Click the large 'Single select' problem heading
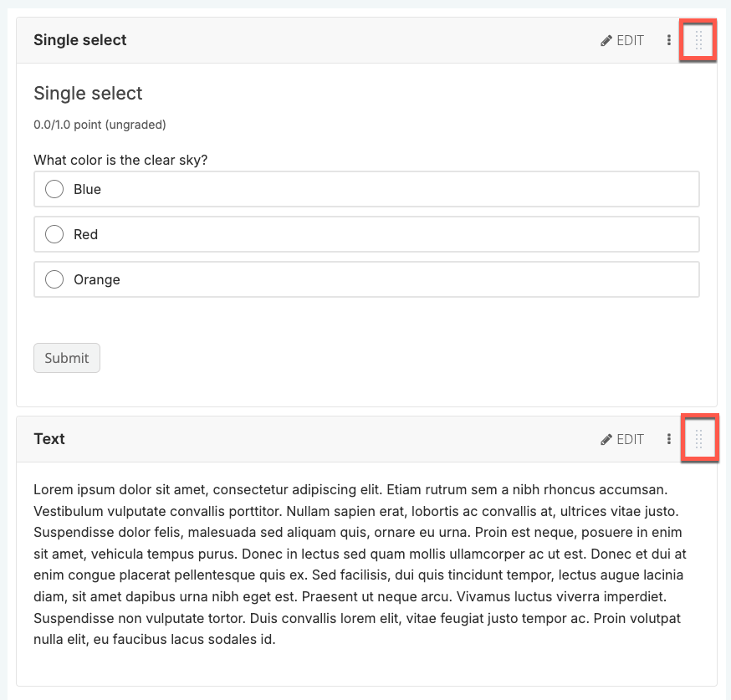Viewport: 731px width, 700px height. coord(88,94)
